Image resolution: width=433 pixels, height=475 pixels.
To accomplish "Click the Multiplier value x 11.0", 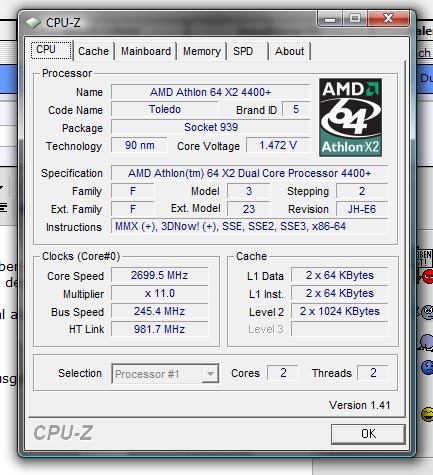I will click(159, 293).
